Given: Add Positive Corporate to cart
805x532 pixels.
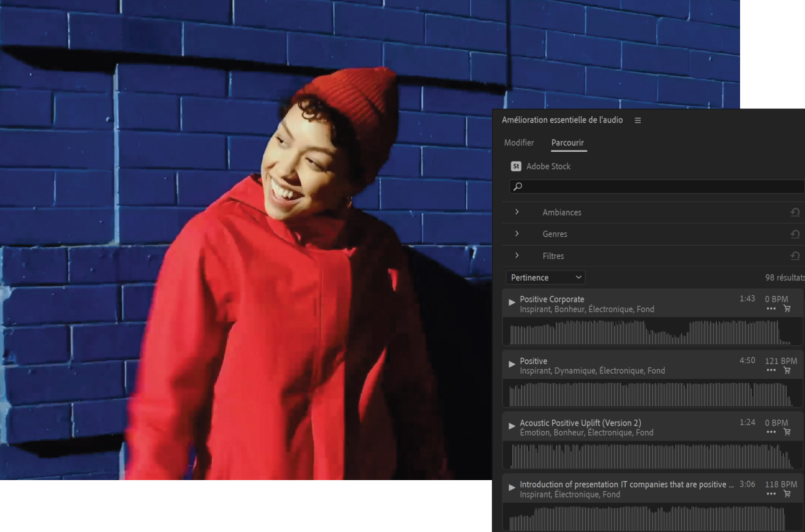Looking at the screenshot, I should click(787, 309).
